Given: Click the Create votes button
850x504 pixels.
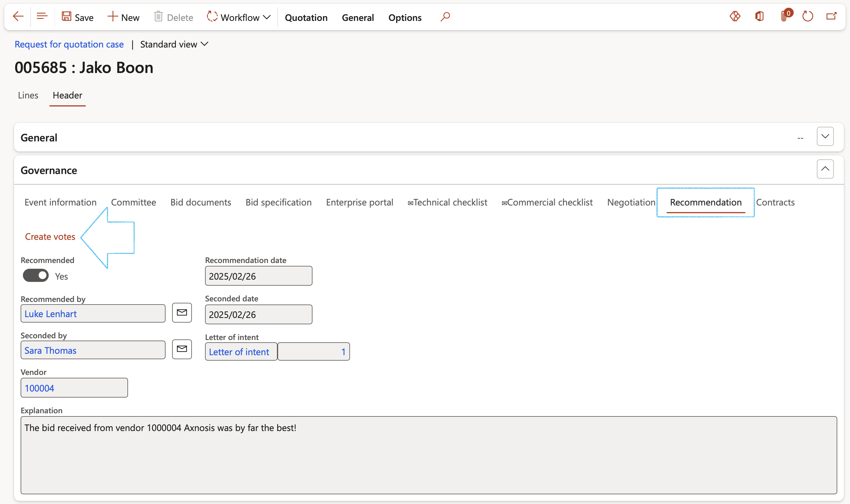Looking at the screenshot, I should click(x=50, y=236).
